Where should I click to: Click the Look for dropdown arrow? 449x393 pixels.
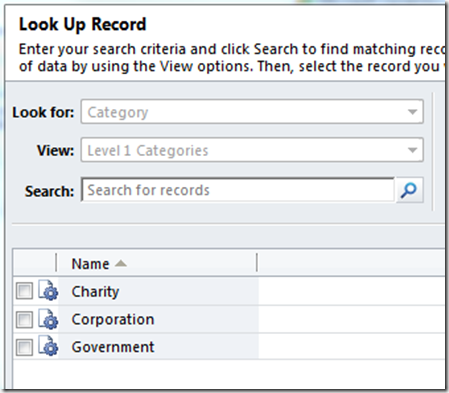[x=413, y=112]
